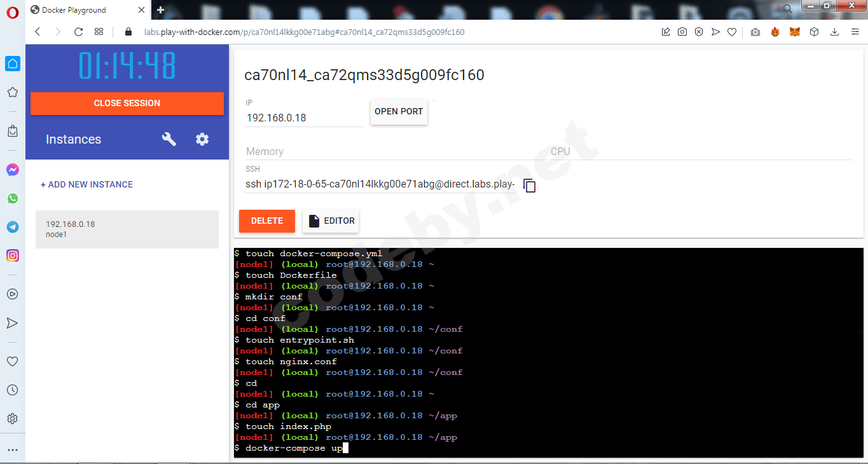
Task: Open the flame face extension
Action: pyautogui.click(x=775, y=32)
